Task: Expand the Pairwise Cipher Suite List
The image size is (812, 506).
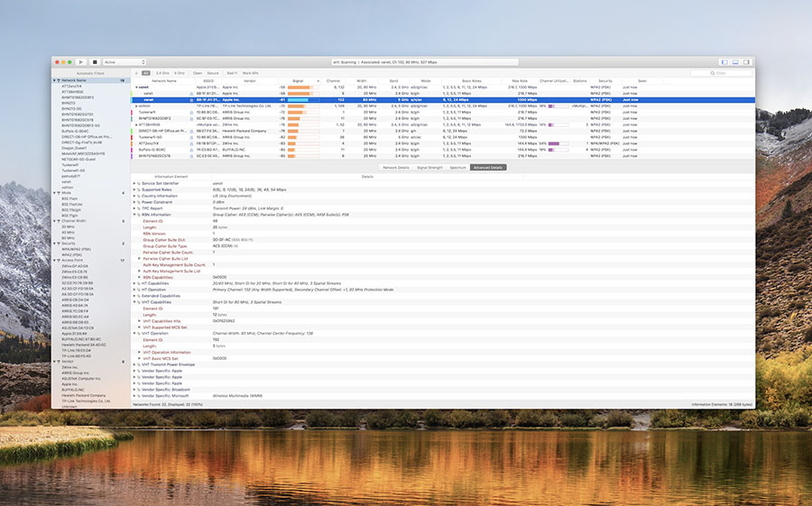Action: (139, 259)
